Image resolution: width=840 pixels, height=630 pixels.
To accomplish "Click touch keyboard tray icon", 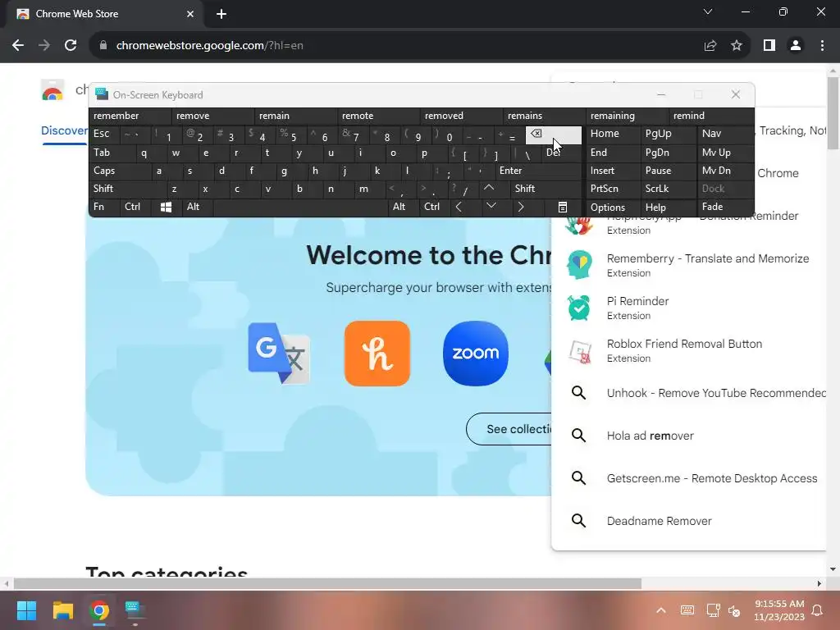I will (687, 610).
